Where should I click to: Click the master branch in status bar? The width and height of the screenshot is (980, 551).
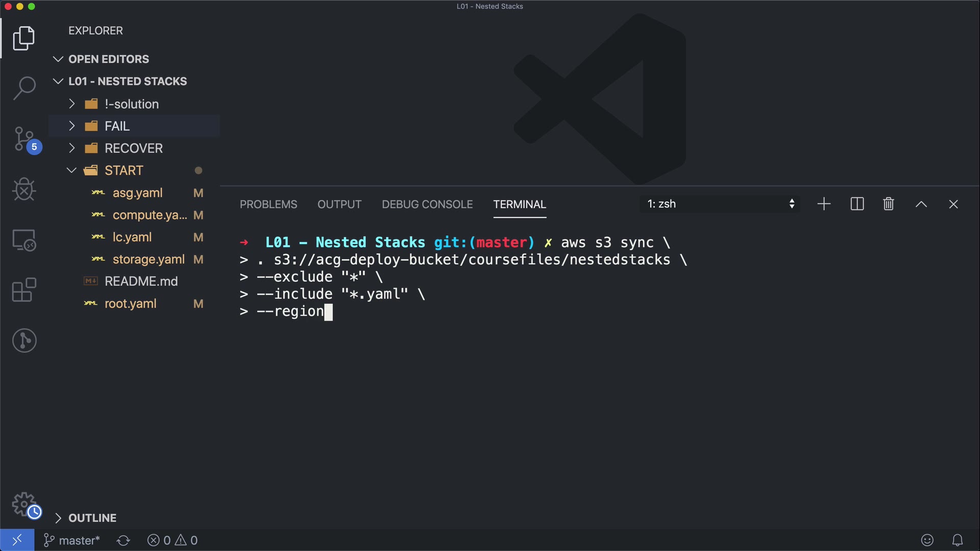coord(72,540)
